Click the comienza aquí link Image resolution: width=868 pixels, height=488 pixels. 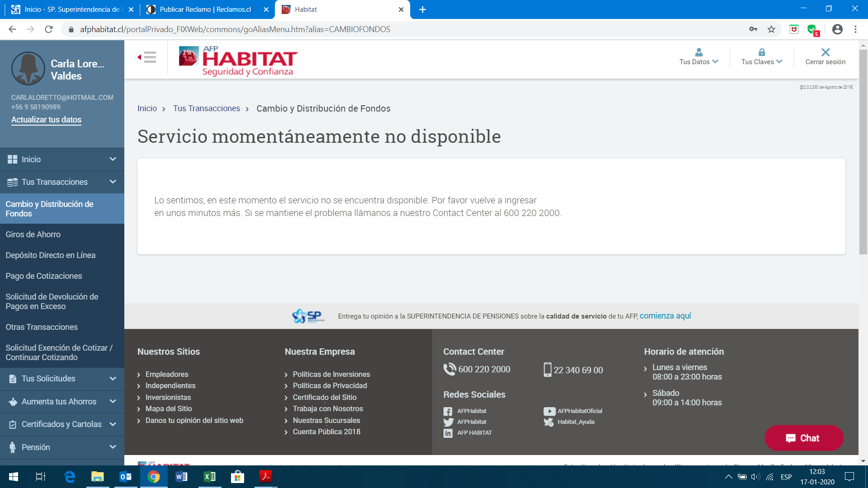pos(665,316)
